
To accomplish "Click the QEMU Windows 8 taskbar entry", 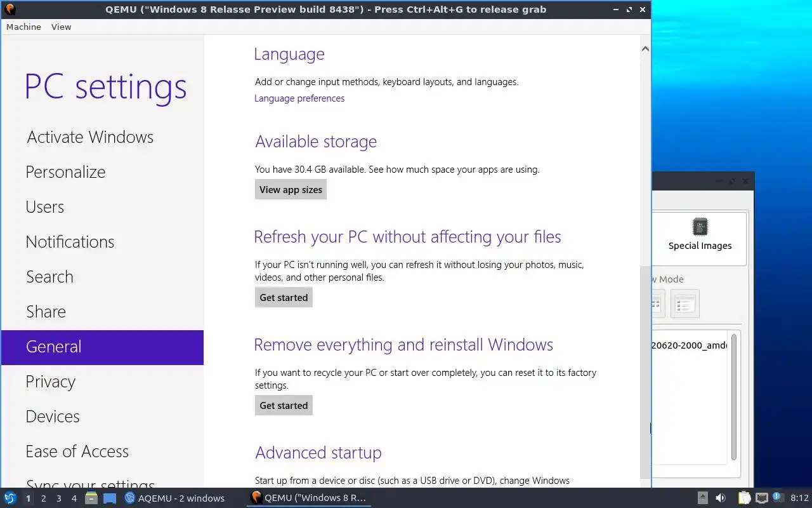I will (310, 498).
